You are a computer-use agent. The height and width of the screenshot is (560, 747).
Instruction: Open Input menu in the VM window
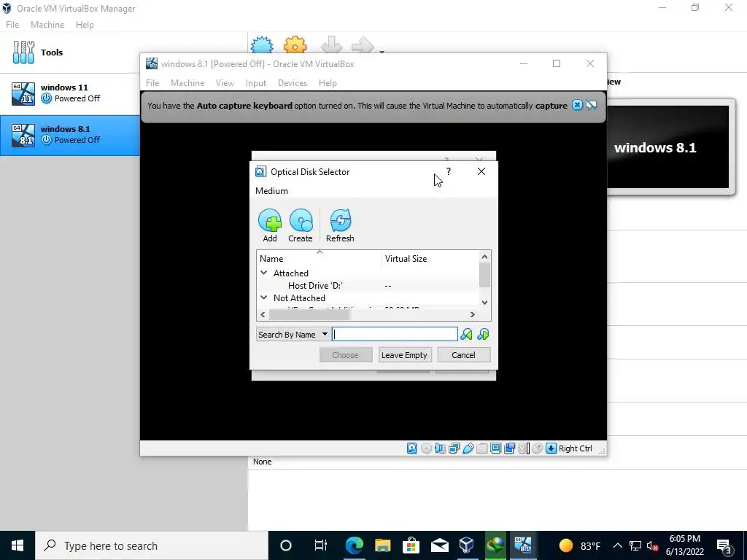coord(256,83)
